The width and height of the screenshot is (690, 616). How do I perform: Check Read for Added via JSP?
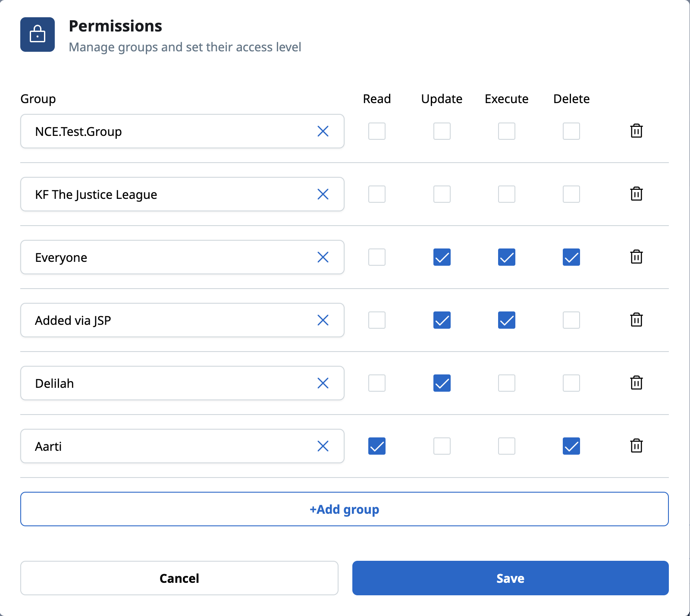pyautogui.click(x=377, y=320)
